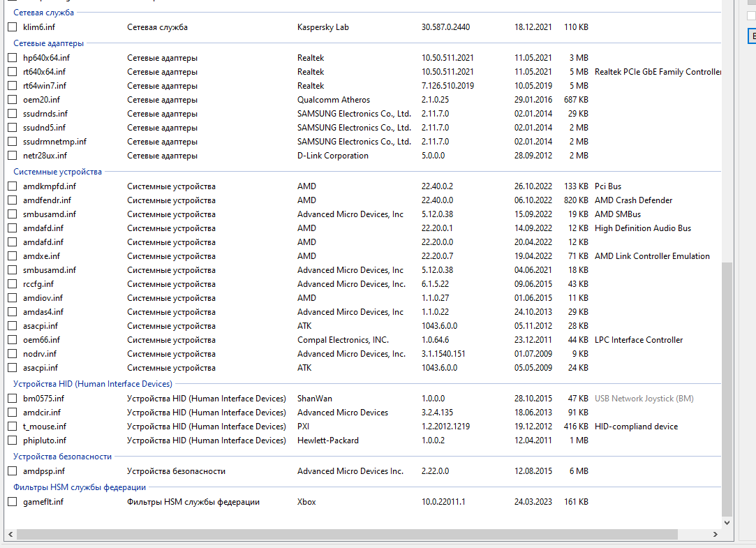Tick the oem20.inf Qualcomm Atheros checkbox

[13, 99]
